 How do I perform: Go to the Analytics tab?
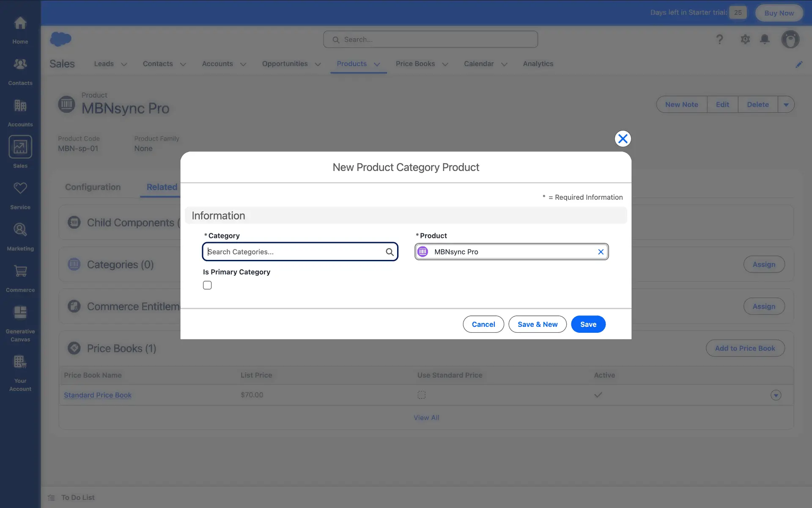[538, 63]
